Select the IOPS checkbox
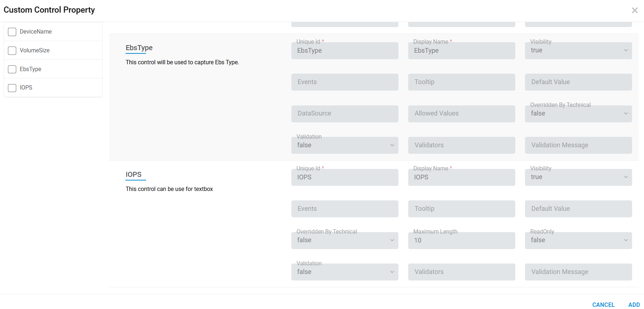 12,88
